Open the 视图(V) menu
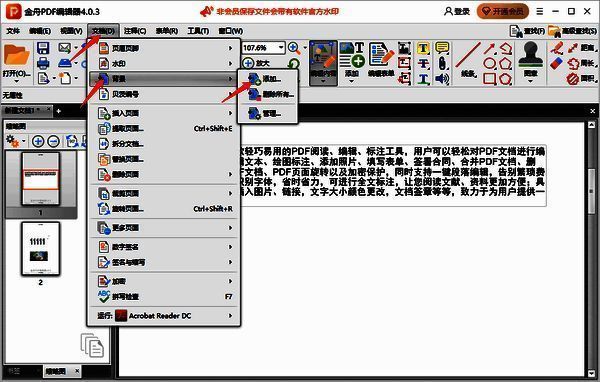Viewport: 600px width, 382px height. tap(71, 31)
